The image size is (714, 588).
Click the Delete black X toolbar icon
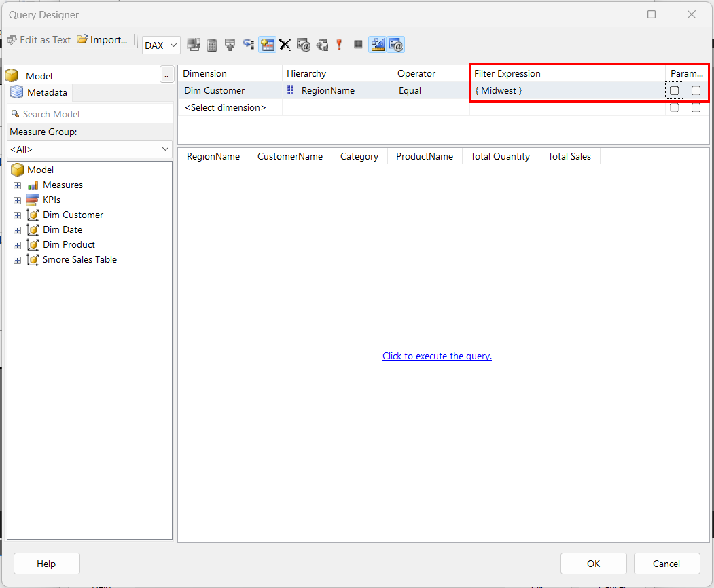click(x=285, y=45)
